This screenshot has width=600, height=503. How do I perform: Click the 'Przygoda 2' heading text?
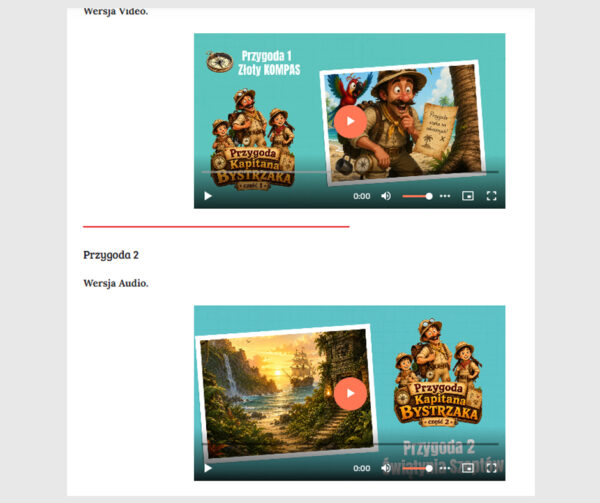point(111,255)
